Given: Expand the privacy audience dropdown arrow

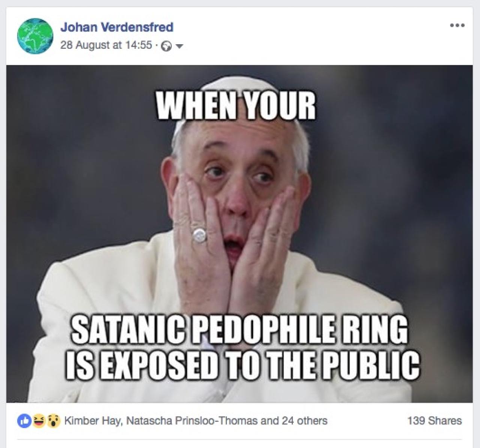Looking at the screenshot, I should coord(179,47).
